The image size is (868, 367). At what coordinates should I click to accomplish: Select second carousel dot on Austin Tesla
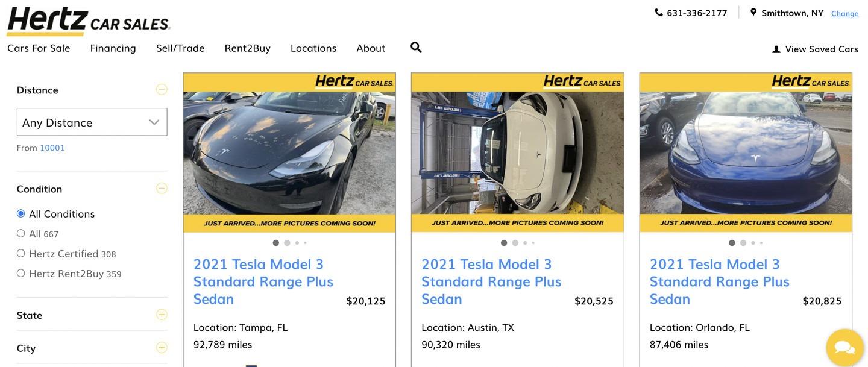click(515, 243)
